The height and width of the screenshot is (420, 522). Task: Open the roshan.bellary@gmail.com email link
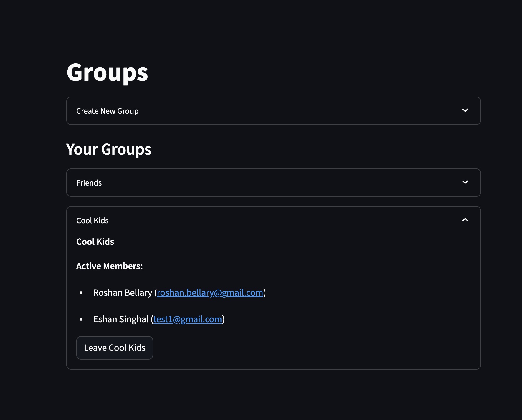[210, 293]
